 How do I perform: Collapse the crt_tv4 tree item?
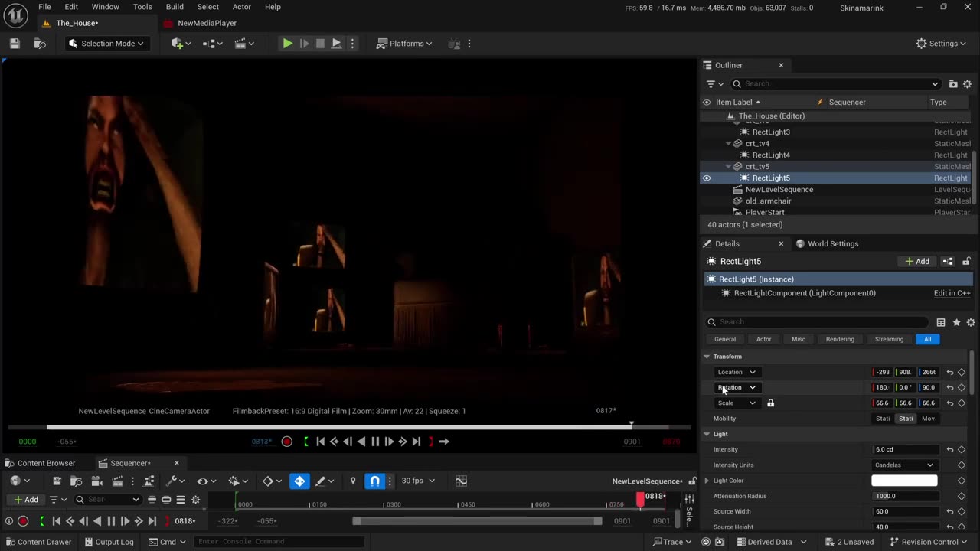729,143
